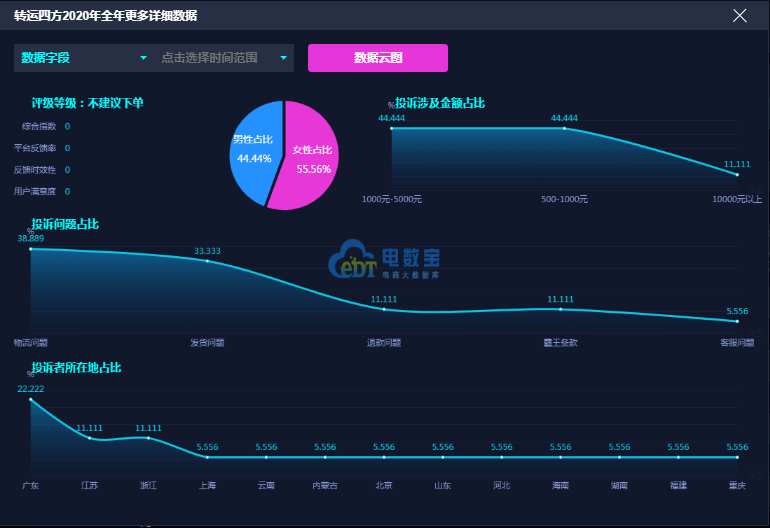
Task: Click the 浙江 axis label
Action: pos(148,485)
